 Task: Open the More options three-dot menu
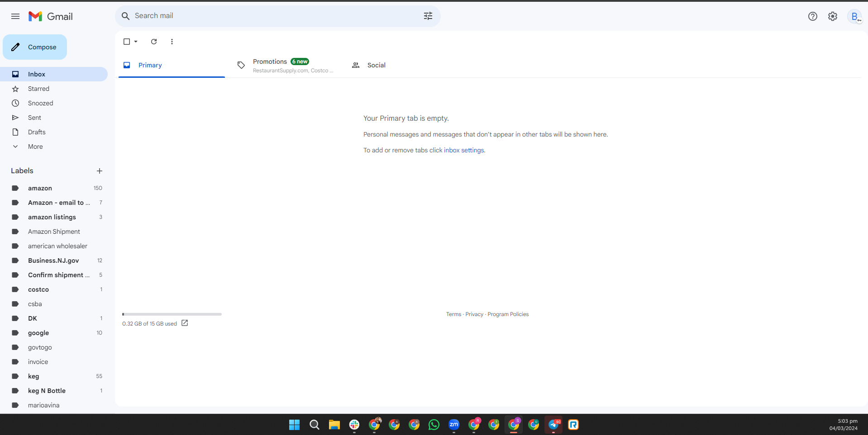pyautogui.click(x=172, y=42)
